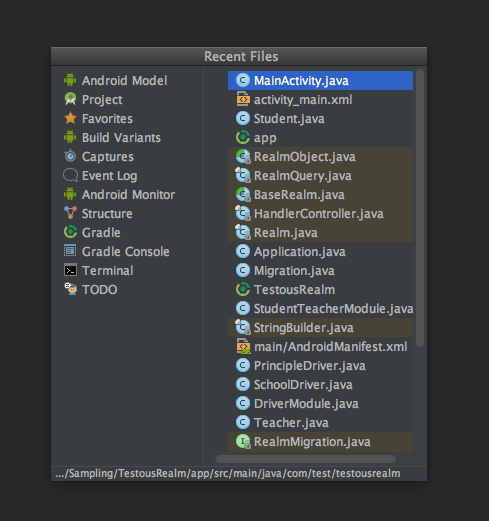Click the TODO tool window icon
Image resolution: width=489 pixels, height=521 pixels.
coord(71,289)
